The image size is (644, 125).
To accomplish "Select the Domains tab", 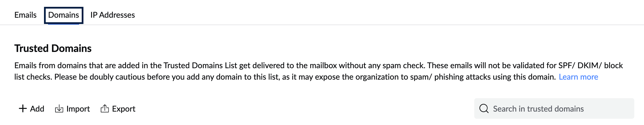I will click(63, 15).
